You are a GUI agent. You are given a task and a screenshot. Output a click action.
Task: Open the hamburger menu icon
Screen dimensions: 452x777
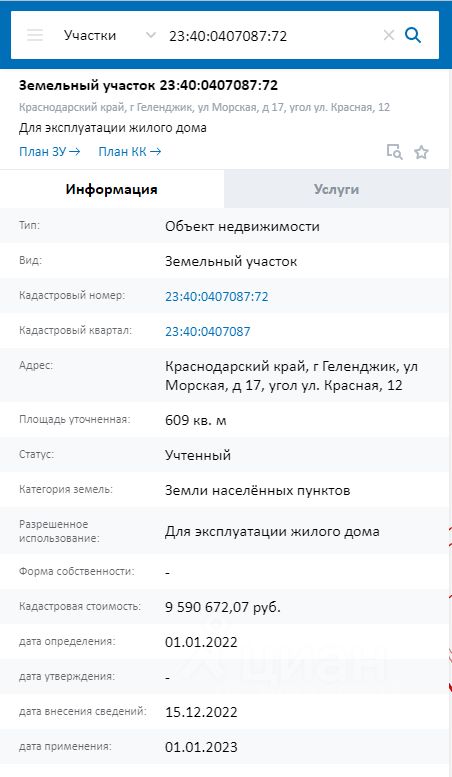tap(35, 35)
